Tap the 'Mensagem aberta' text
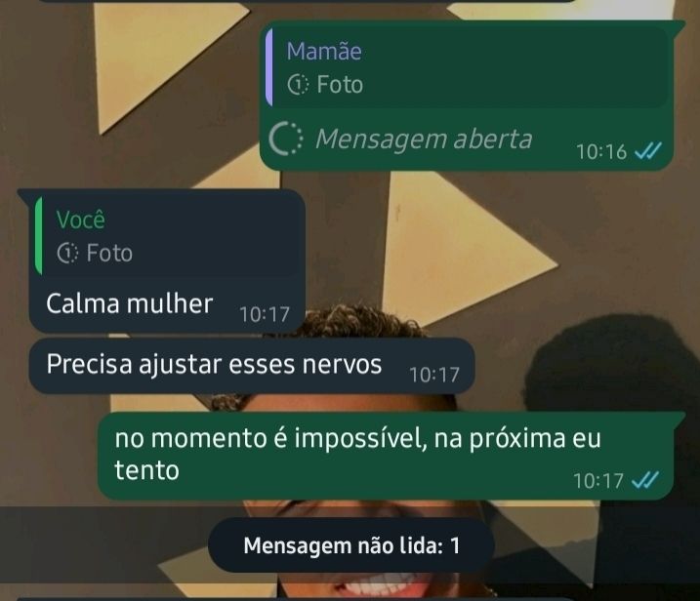Viewport: 700px width, 601px height. coord(424,139)
